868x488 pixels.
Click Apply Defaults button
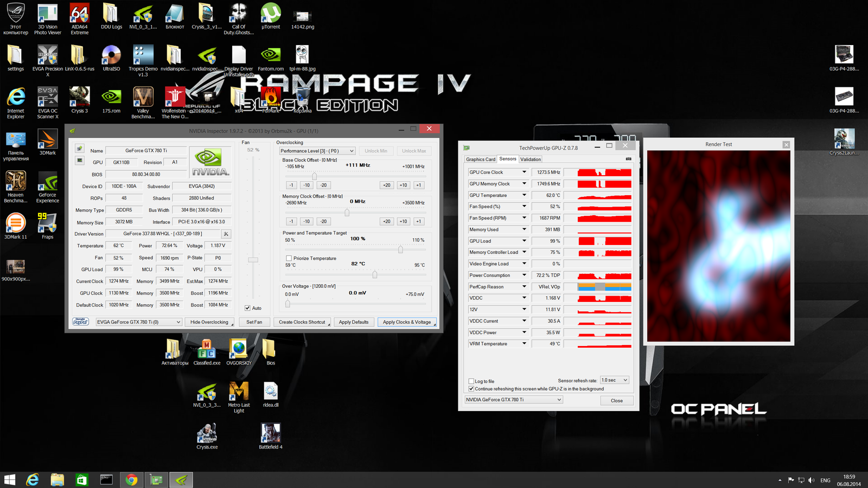354,322
